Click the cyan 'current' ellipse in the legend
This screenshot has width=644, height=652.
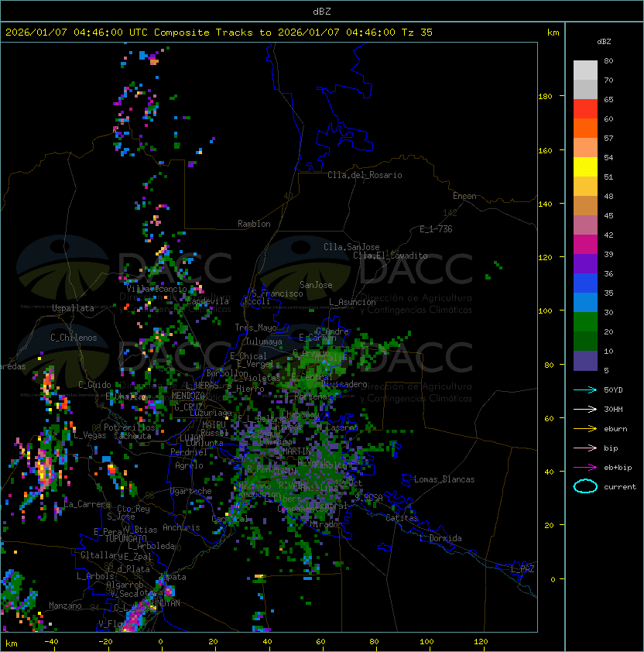click(585, 486)
